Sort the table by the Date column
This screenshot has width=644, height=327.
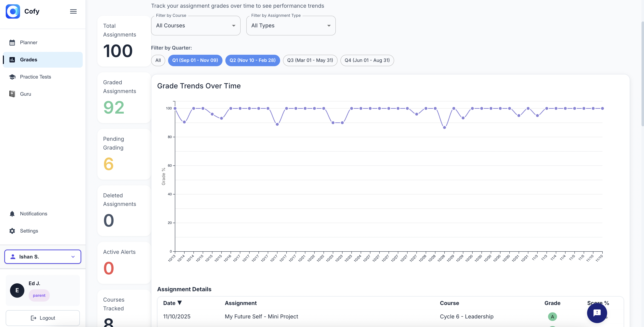172,303
